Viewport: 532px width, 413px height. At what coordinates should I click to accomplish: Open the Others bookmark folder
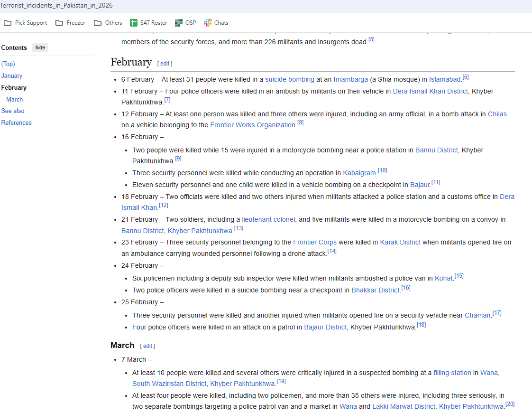[x=108, y=23]
